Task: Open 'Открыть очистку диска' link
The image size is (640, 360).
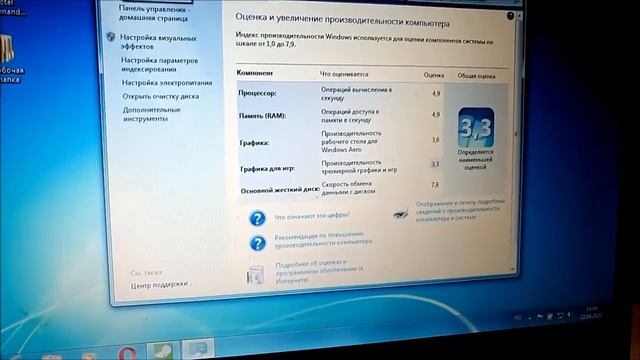Action: click(x=161, y=96)
